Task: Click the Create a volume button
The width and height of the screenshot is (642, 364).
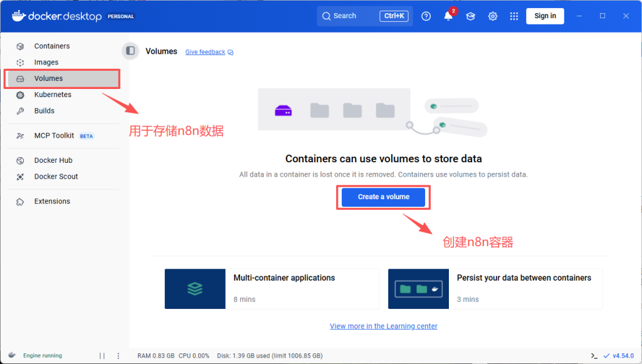Action: click(x=384, y=197)
